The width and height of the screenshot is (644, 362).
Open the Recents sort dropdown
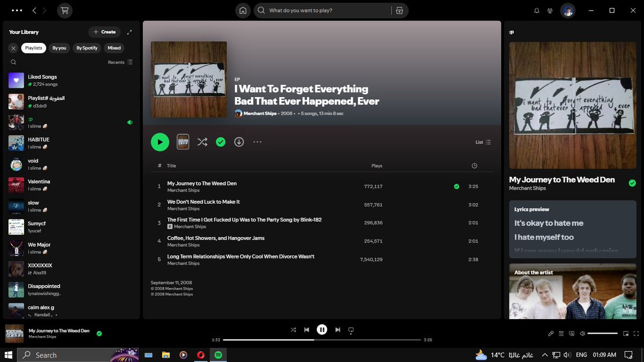(120, 62)
